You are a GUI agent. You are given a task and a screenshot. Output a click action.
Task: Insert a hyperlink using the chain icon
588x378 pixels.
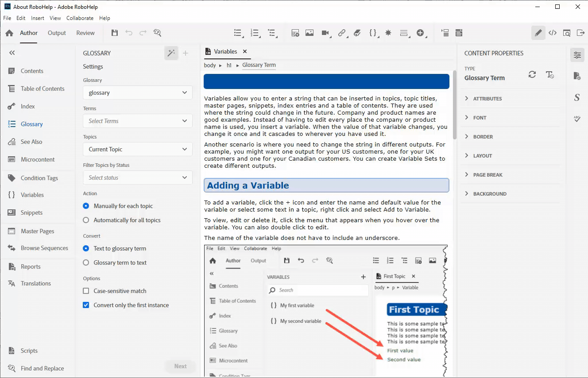coord(342,33)
